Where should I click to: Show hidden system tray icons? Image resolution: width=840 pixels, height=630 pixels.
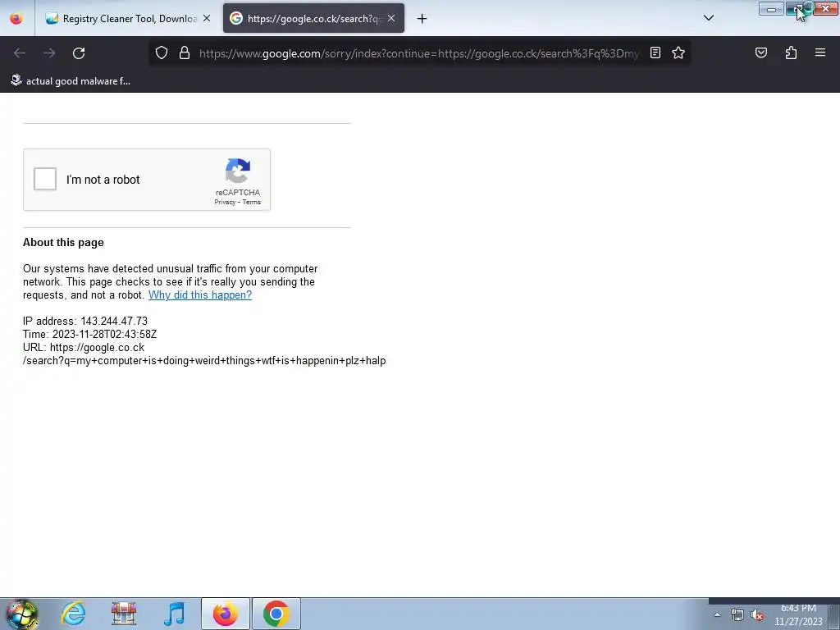pyautogui.click(x=717, y=615)
